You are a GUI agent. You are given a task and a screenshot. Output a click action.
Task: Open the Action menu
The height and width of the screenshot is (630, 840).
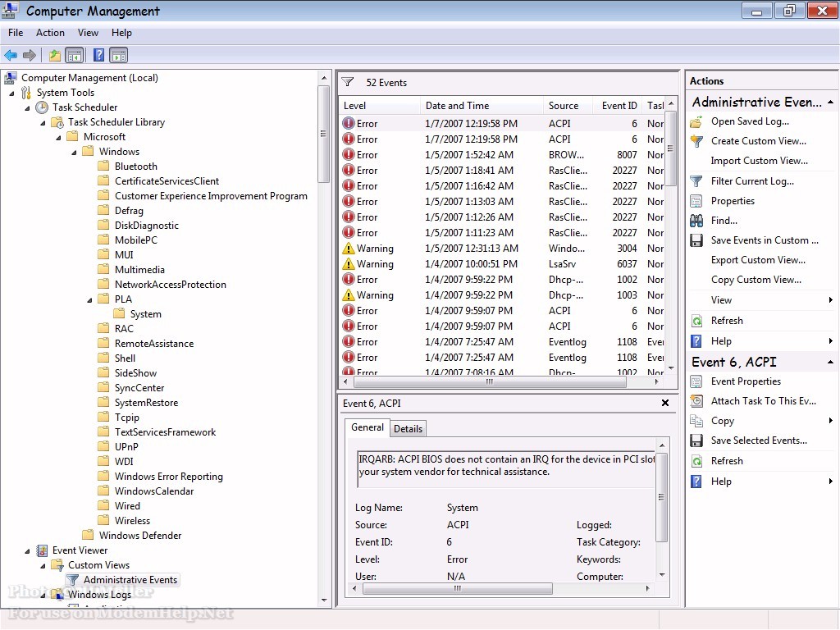[x=50, y=33]
